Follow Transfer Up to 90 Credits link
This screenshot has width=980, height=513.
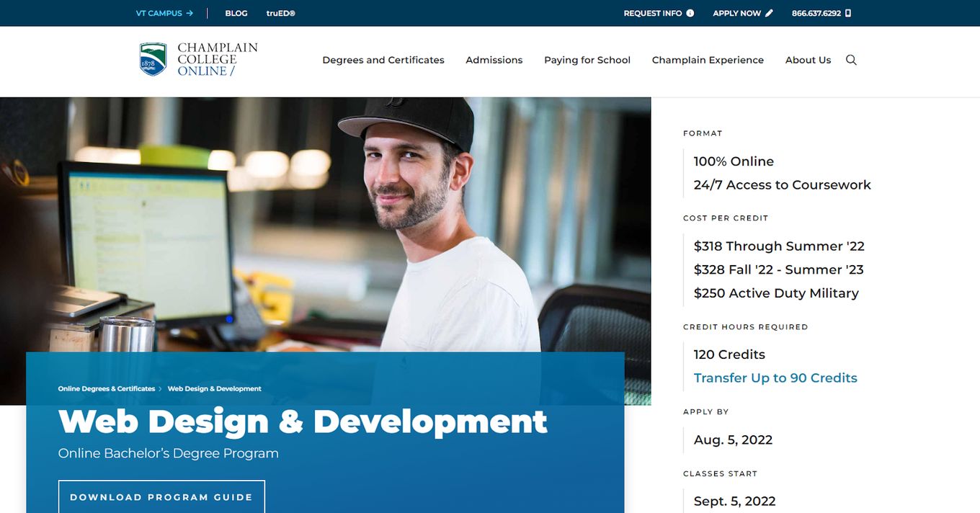coord(775,378)
